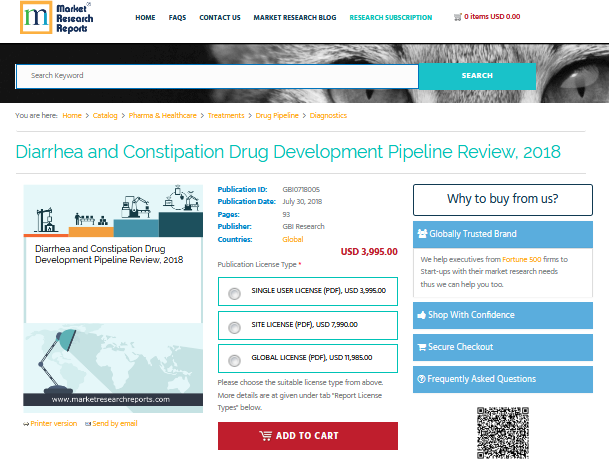Viewport: 609px width, 466px height.
Task: Go to Pharma & Healthcare breadcrumb
Action: pyautogui.click(x=162, y=116)
